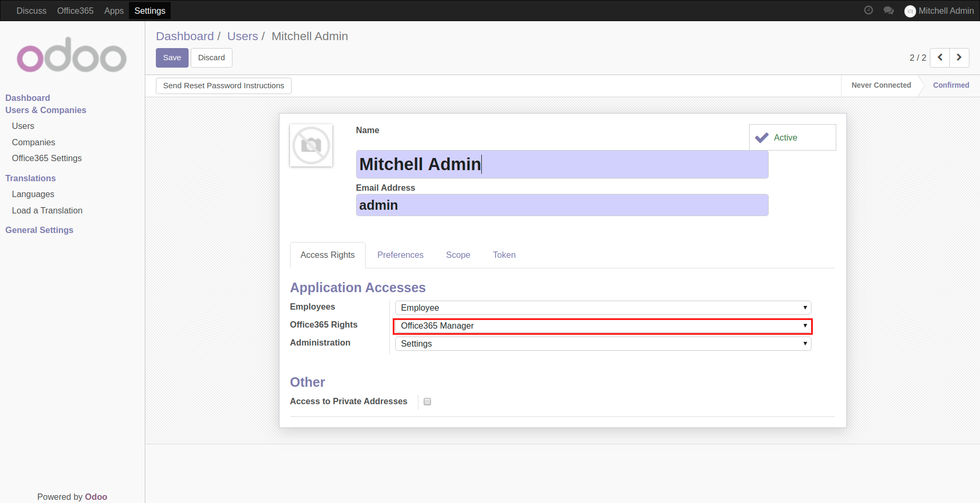Viewport: 980px width, 503px height.
Task: Open Office365 Settings in the sidebar
Action: (46, 159)
